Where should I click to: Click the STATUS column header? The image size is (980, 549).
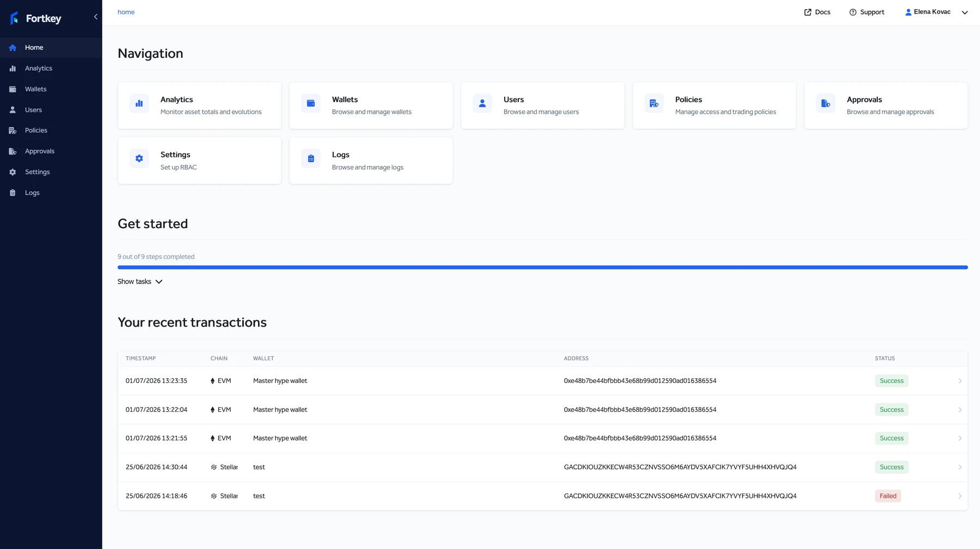(x=885, y=359)
